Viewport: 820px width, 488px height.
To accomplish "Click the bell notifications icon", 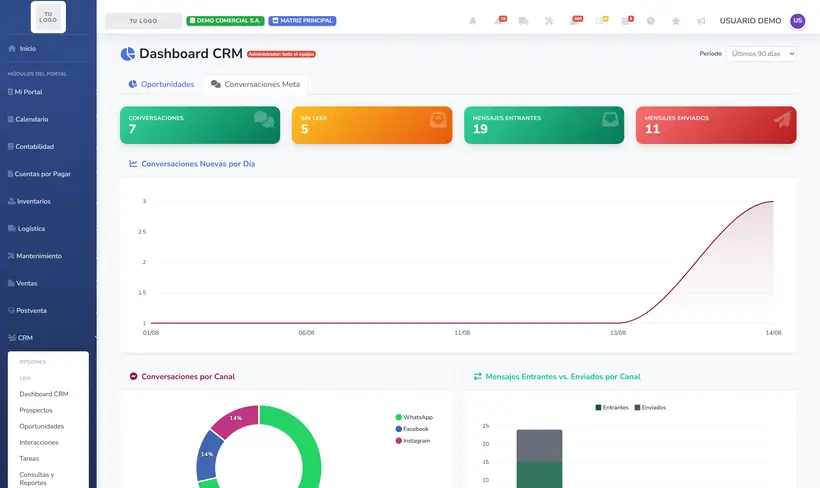I will (x=473, y=21).
